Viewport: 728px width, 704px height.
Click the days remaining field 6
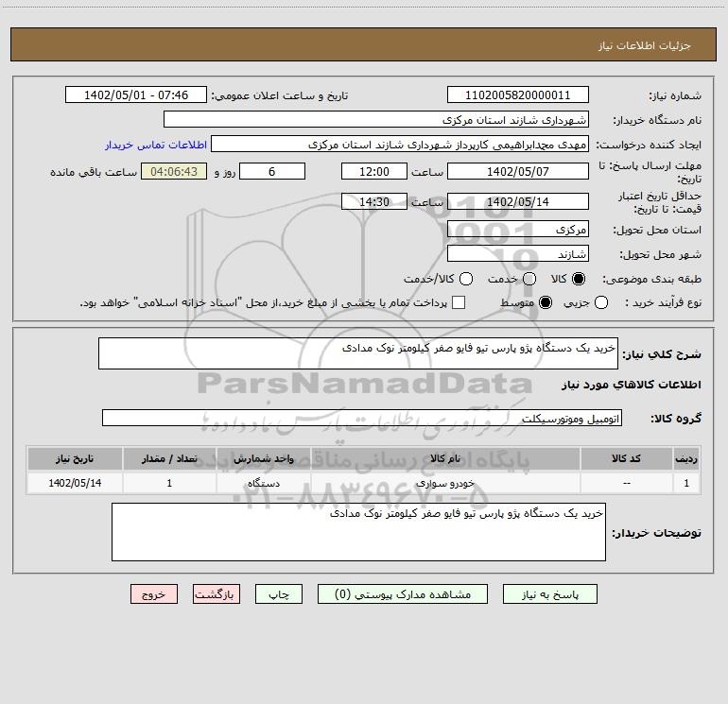272,171
